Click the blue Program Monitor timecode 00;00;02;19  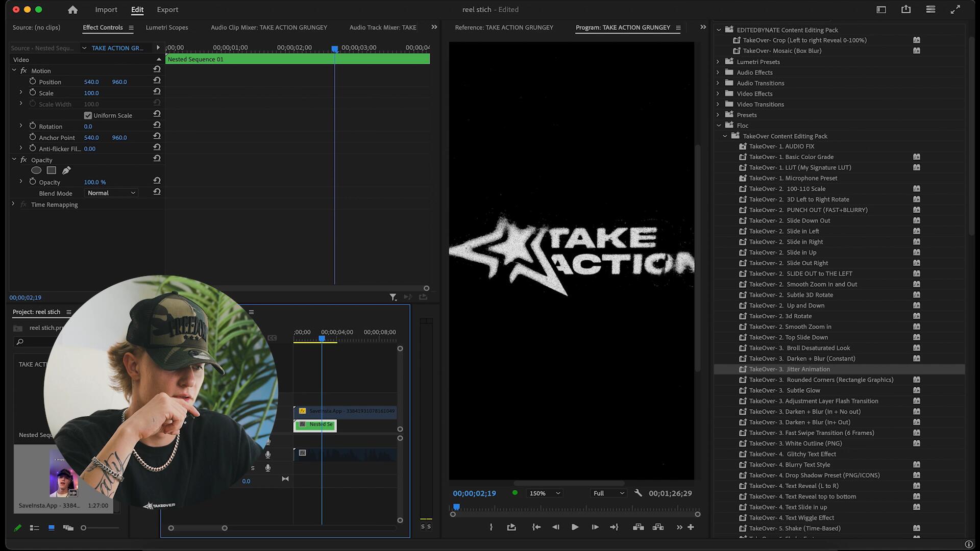click(x=474, y=493)
